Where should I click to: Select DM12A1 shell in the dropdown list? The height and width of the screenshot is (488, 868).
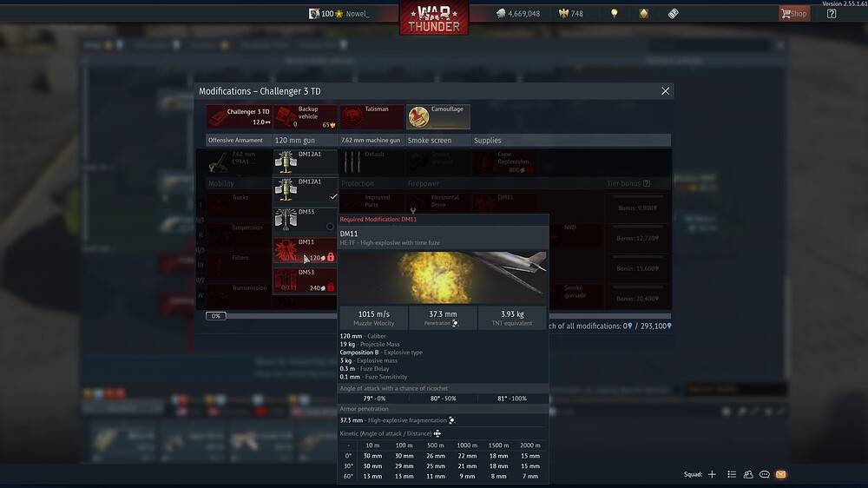tap(305, 189)
